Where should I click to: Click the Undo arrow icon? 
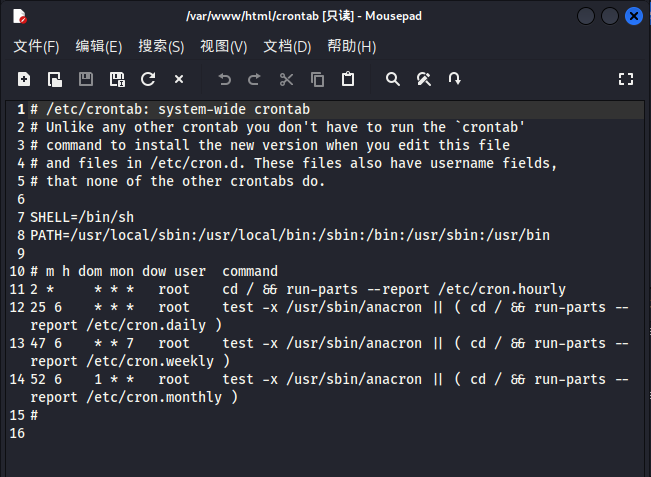225,79
